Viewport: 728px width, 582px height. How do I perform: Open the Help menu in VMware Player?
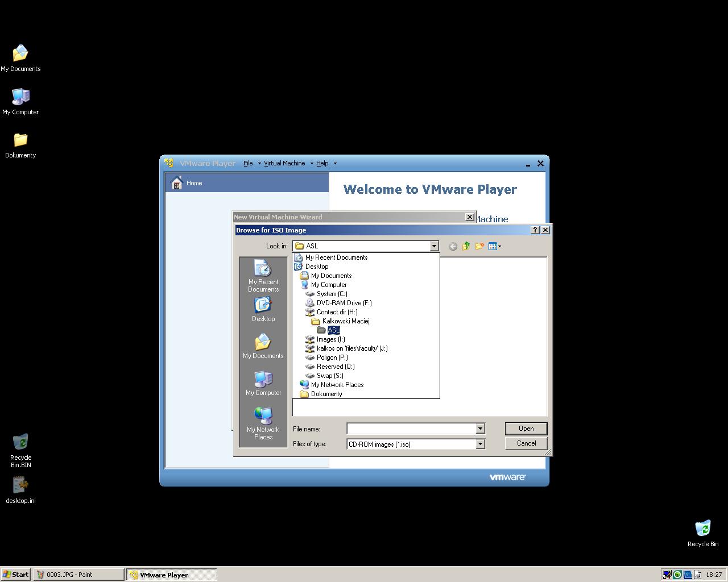click(x=322, y=163)
